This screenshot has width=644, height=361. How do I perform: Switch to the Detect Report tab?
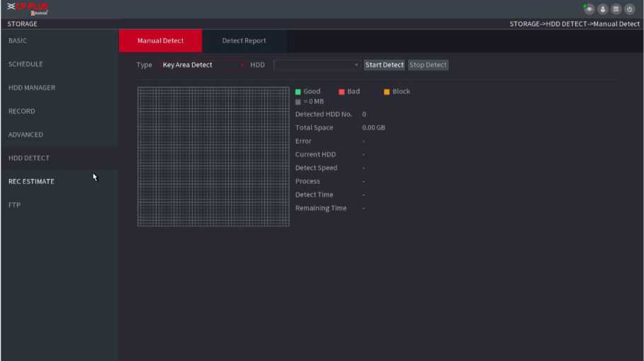click(244, 41)
